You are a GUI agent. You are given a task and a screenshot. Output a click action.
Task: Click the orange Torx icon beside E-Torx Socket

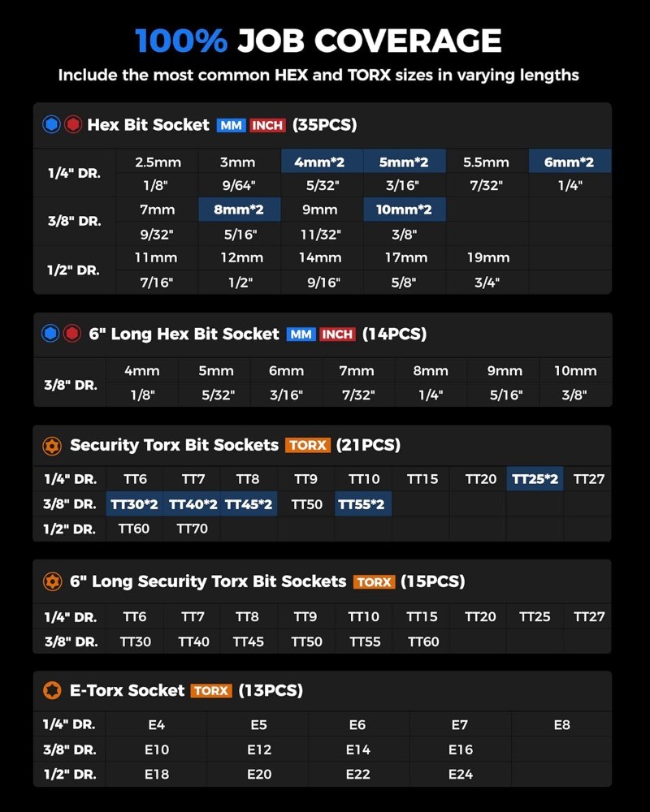[x=53, y=691]
